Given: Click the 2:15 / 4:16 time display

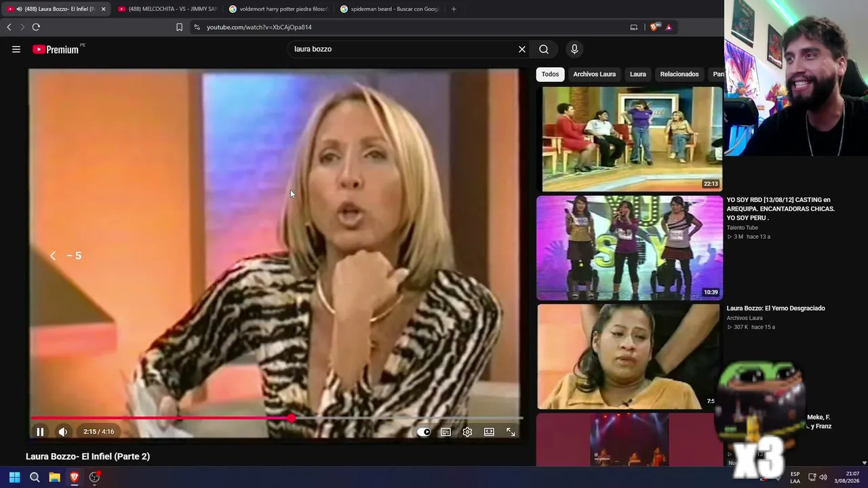Looking at the screenshot, I should click(x=99, y=432).
